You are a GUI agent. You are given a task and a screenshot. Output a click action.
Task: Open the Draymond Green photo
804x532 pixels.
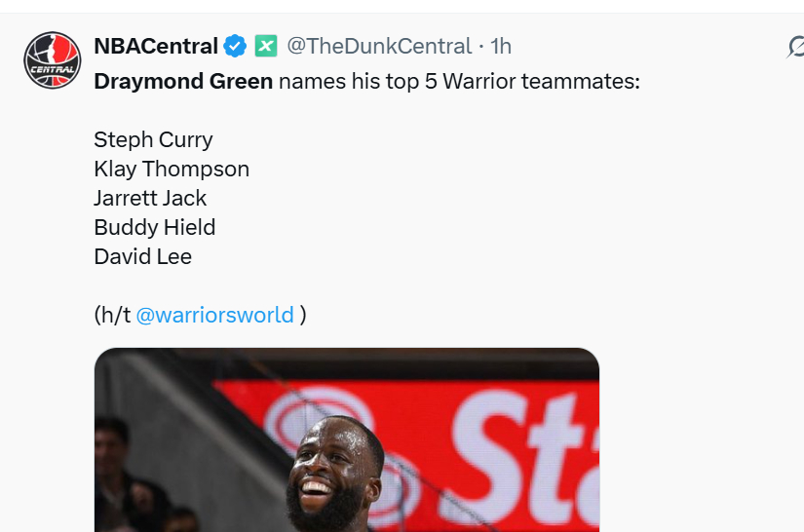coord(347,439)
